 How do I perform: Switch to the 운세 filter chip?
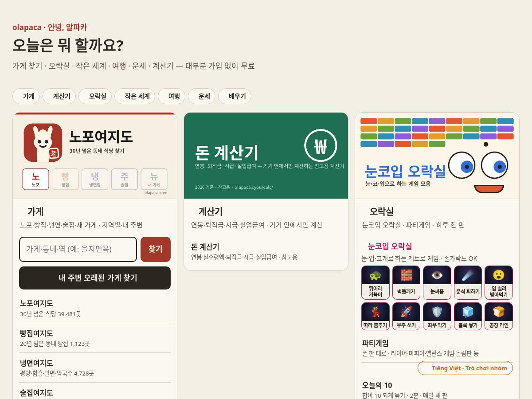202,96
